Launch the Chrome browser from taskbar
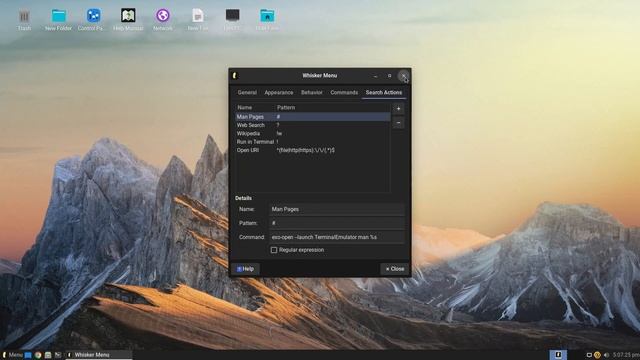This screenshot has width=640, height=360. point(38,355)
